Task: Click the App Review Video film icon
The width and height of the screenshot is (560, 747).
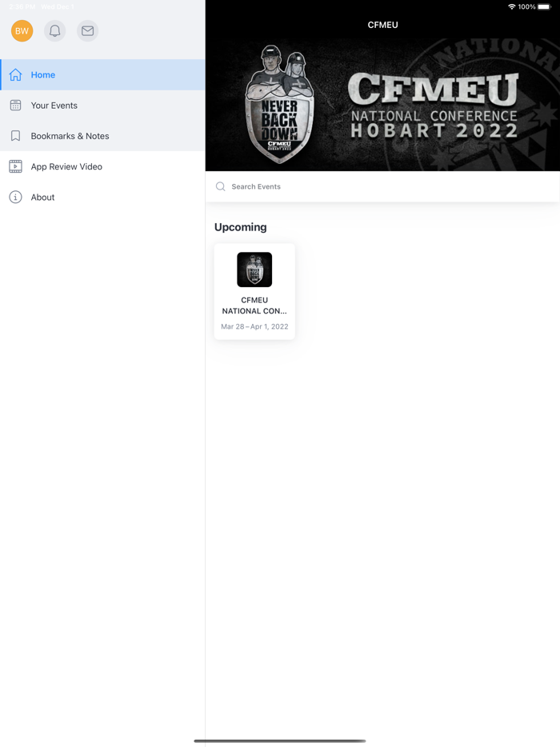Action: (x=16, y=166)
